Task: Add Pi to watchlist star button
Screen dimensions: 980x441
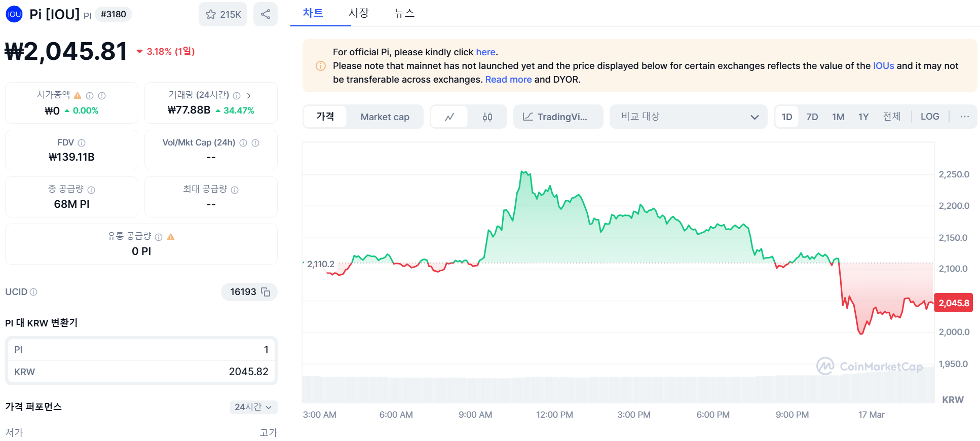Action: tap(223, 14)
